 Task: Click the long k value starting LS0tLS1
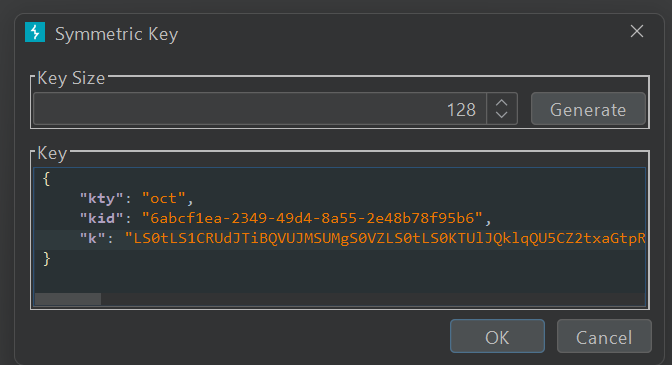[x=385, y=238]
